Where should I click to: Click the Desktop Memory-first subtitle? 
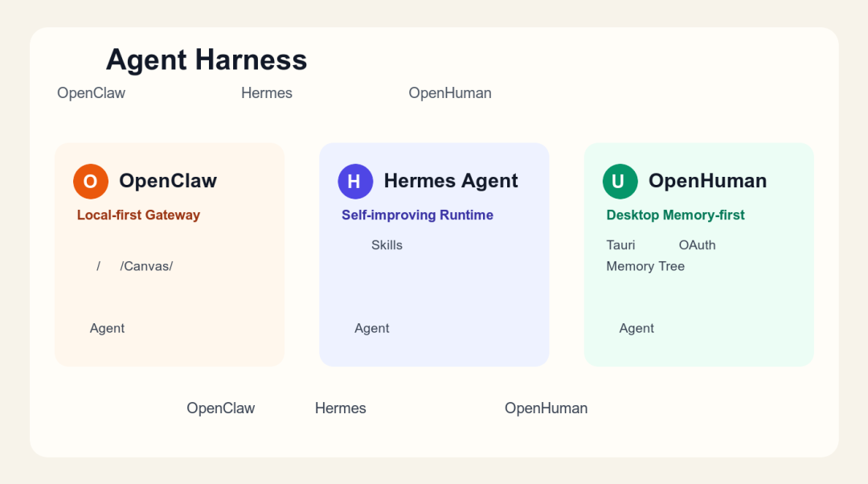coord(675,215)
